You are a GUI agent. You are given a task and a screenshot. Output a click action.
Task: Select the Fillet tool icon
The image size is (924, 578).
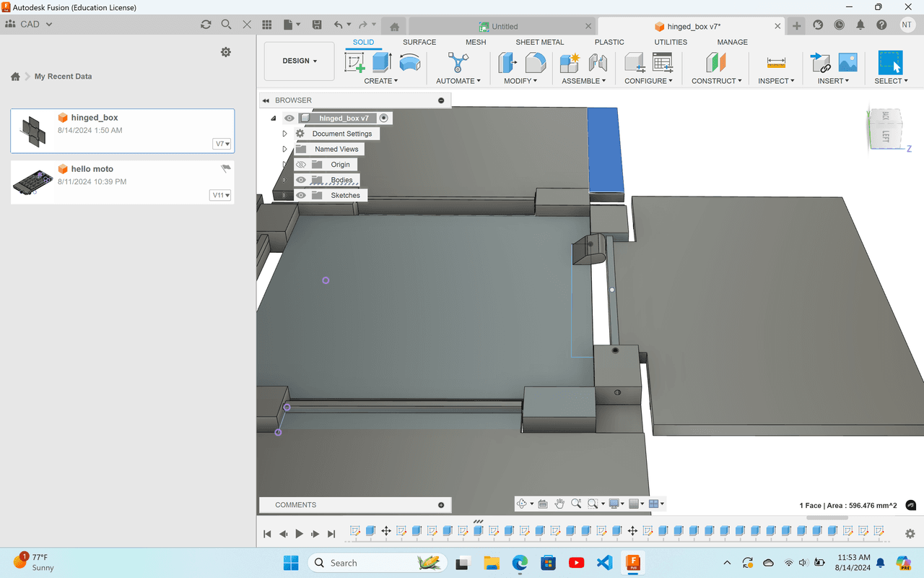pyautogui.click(x=535, y=63)
